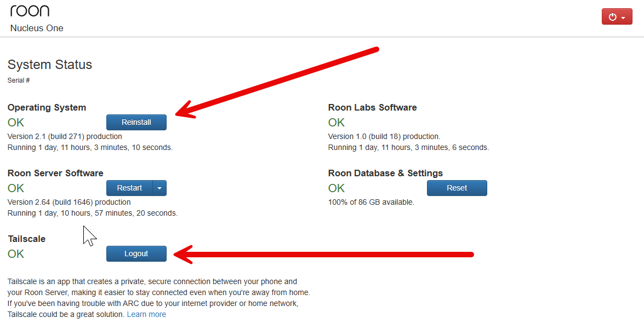The image size is (644, 329).
Task: Click the Roon Server Software heading
Action: pos(55,173)
